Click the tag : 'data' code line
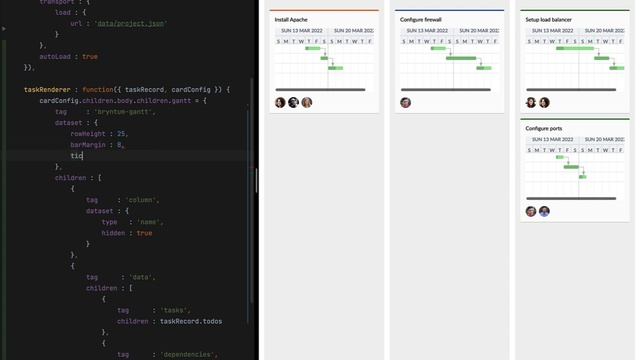 pyautogui.click(x=120, y=277)
